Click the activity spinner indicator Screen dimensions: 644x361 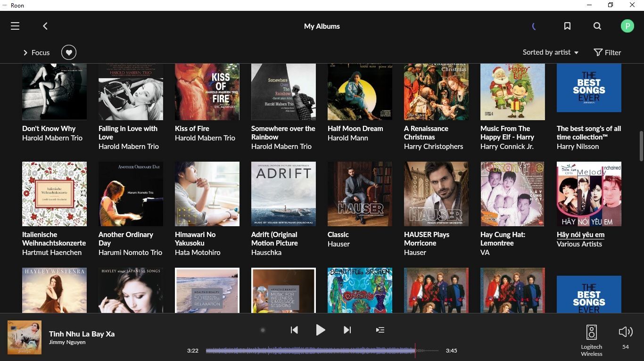tap(534, 26)
